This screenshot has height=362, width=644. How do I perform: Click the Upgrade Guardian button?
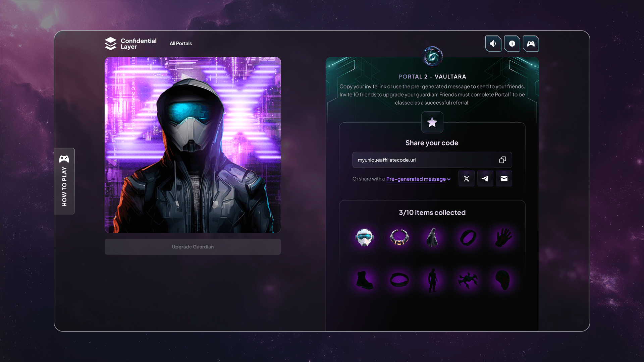click(193, 247)
